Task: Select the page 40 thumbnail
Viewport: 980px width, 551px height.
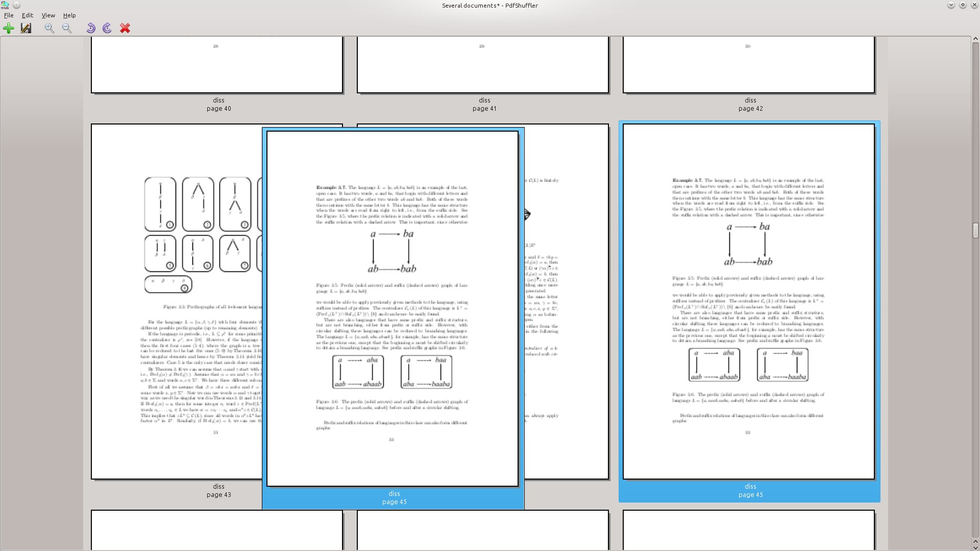Action: (217, 65)
